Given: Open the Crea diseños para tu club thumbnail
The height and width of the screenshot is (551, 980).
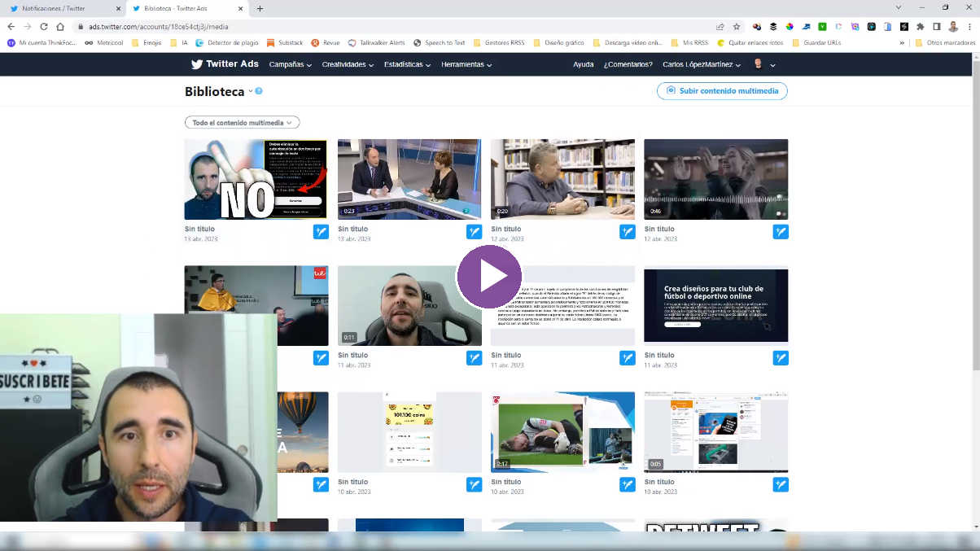Looking at the screenshot, I should pyautogui.click(x=716, y=305).
